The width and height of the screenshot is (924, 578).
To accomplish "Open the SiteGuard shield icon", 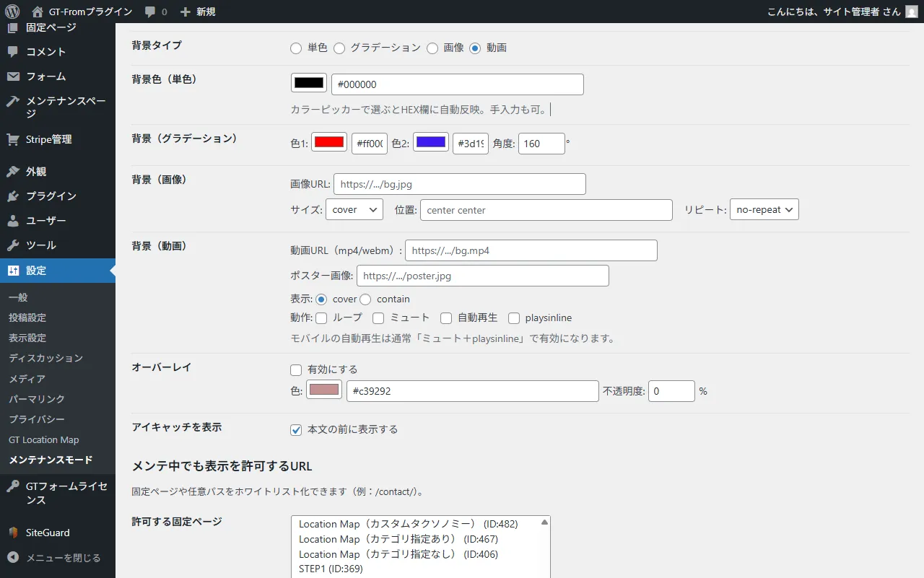I will coord(13,533).
